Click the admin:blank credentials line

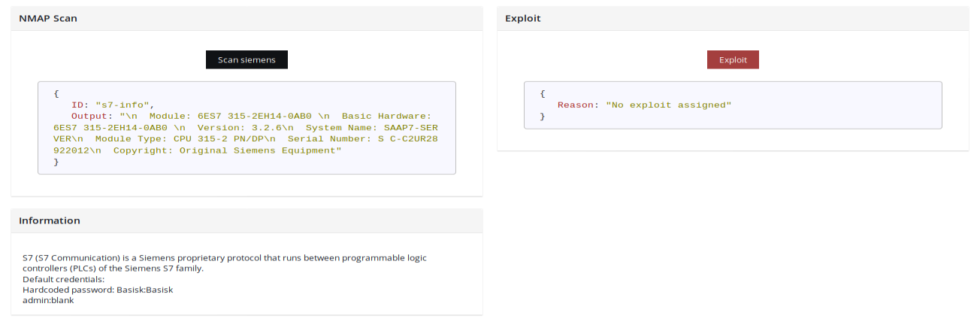pos(48,300)
